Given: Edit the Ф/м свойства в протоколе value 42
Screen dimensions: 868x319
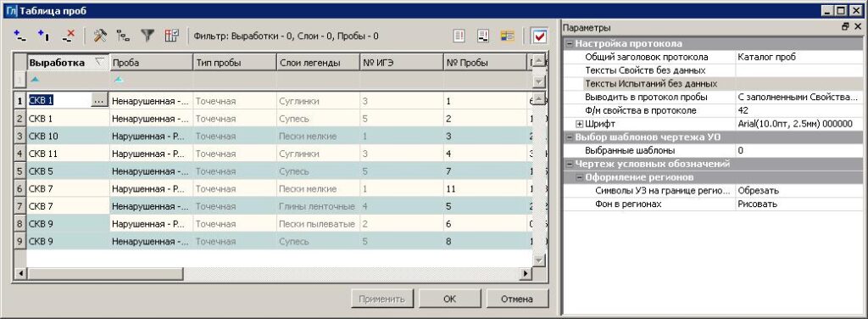Looking at the screenshot, I should (x=798, y=110).
